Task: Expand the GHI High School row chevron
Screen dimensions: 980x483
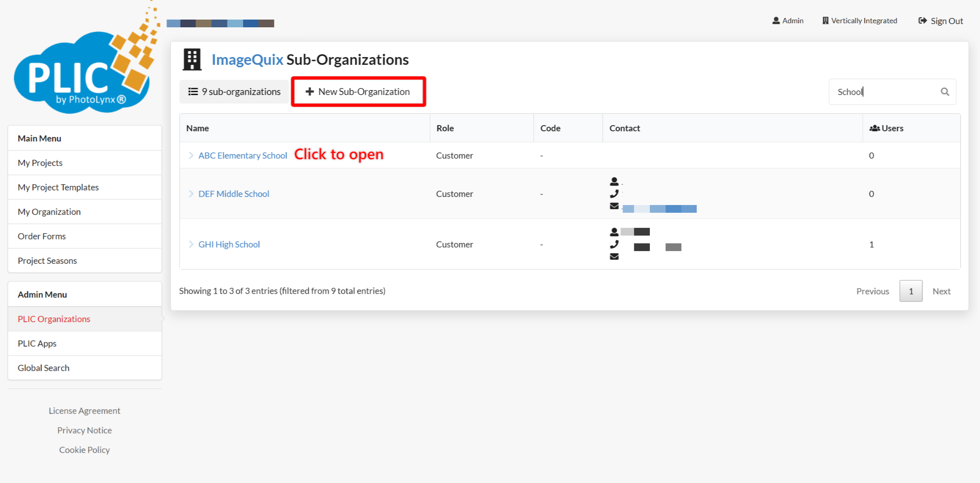Action: click(x=191, y=244)
